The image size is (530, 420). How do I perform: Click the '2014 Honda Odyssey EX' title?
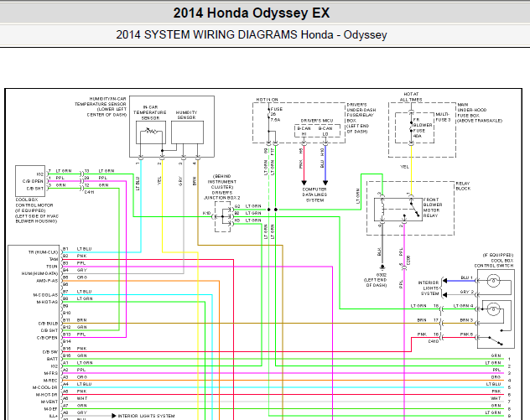click(x=251, y=13)
